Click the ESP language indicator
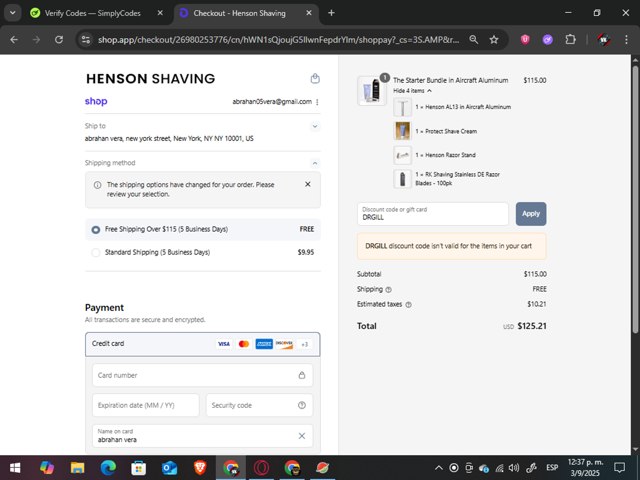This screenshot has width=640, height=480. click(552, 468)
